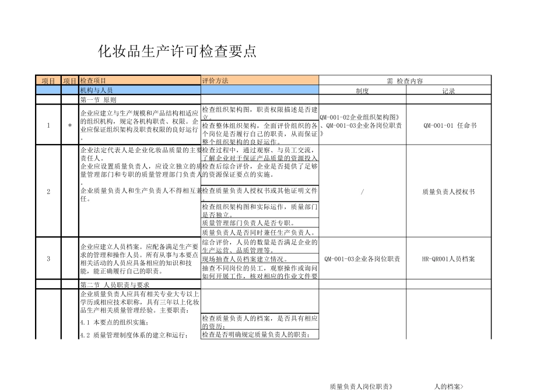
Task: Click the text 质量负责人岗位职责》 at the bottom
Action: pyautogui.click(x=361, y=386)
